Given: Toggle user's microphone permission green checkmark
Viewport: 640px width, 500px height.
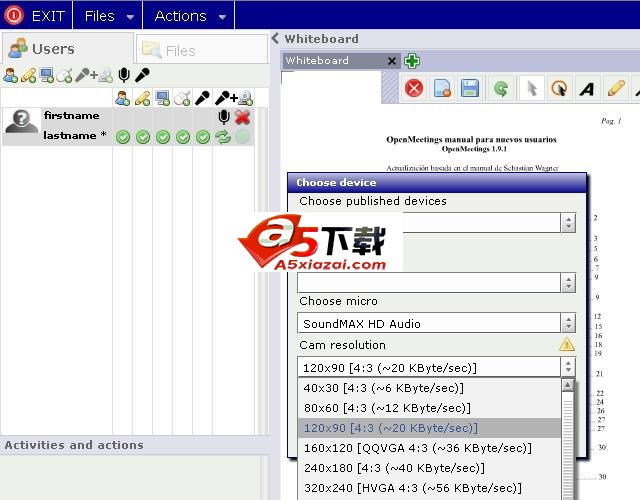Looking at the screenshot, I should point(203,137).
